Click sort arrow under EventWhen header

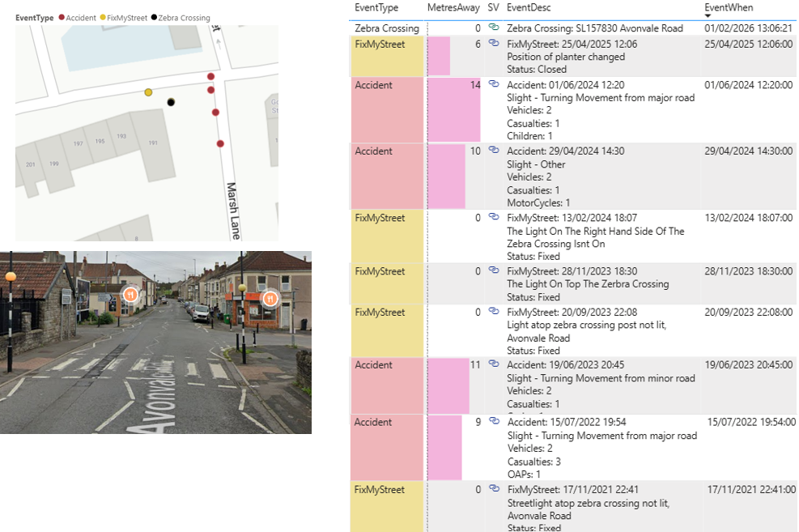[709, 15]
